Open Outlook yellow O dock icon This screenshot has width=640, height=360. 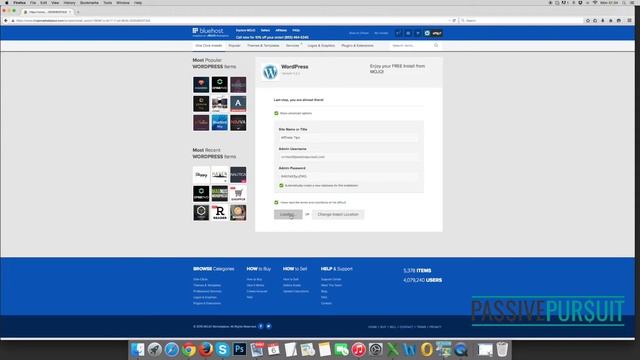(x=427, y=350)
